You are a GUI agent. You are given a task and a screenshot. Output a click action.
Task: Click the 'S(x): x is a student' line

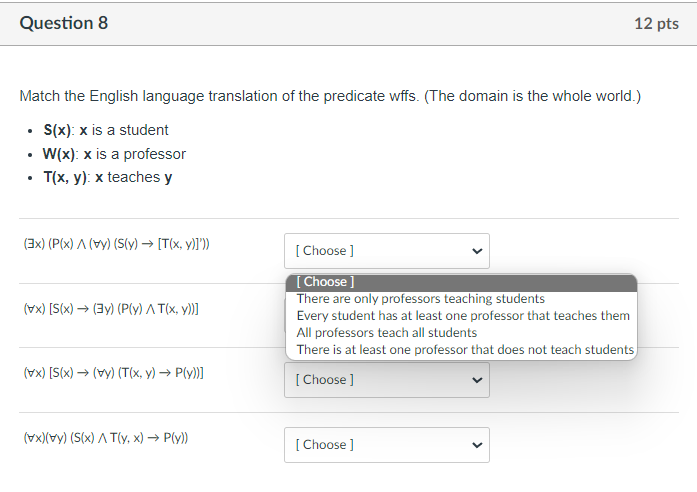coord(106,130)
